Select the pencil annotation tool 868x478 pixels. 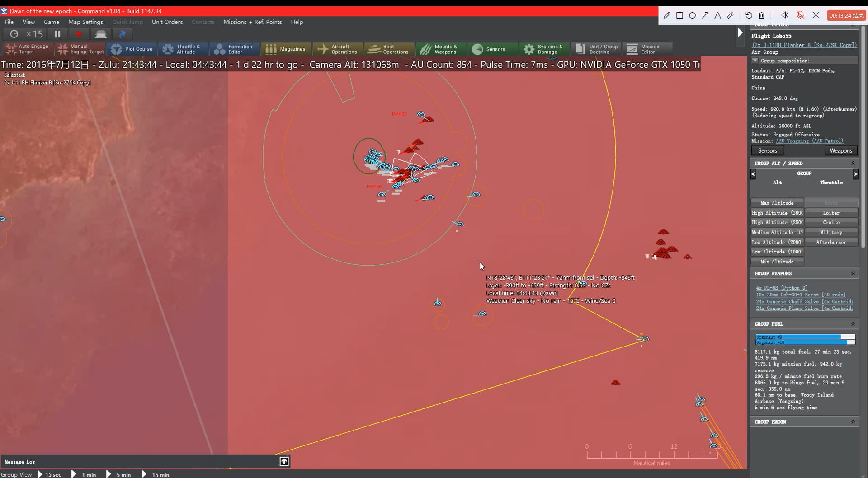667,15
